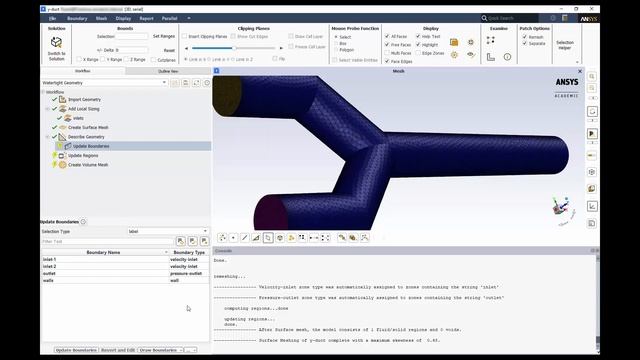Toggle the Remesh patch option
Viewport: 640px width, 360px height.
point(524,36)
